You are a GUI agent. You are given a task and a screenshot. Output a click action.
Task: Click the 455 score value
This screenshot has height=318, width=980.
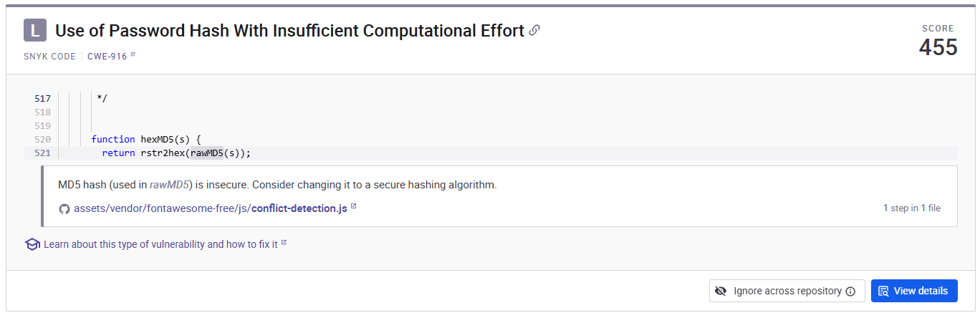[938, 47]
